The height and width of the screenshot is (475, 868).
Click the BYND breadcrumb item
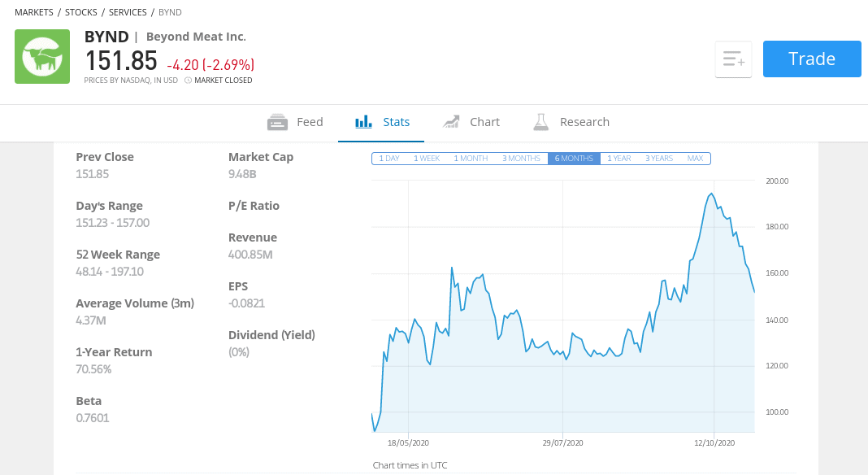click(170, 12)
